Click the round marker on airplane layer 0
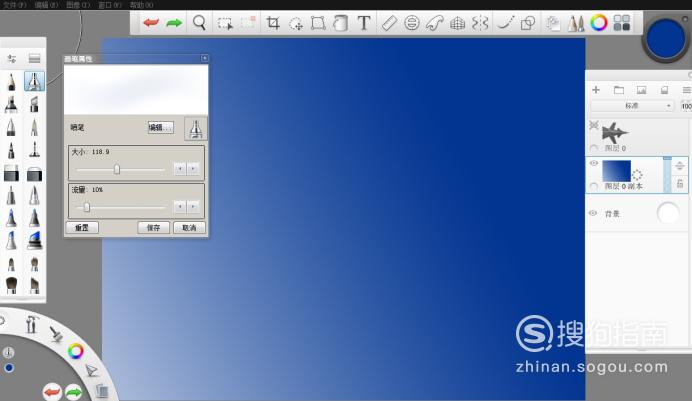This screenshot has width=692, height=401. coord(594,148)
